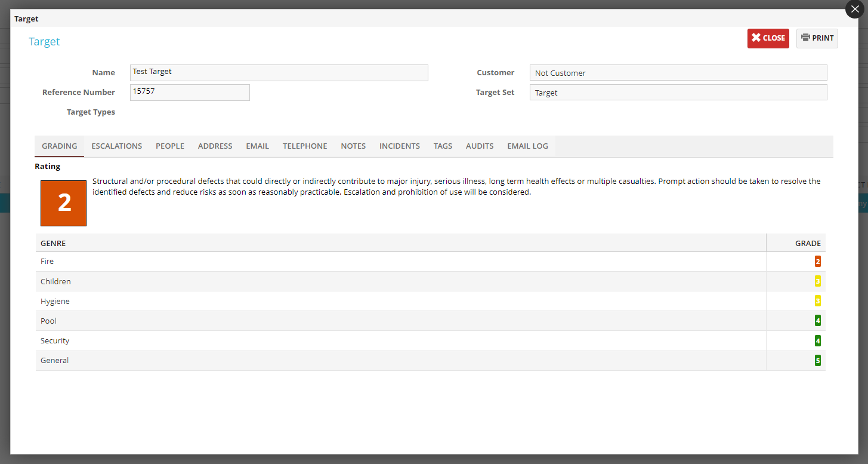The width and height of the screenshot is (868, 464).
Task: Switch to the Incidents tab
Action: tap(400, 146)
